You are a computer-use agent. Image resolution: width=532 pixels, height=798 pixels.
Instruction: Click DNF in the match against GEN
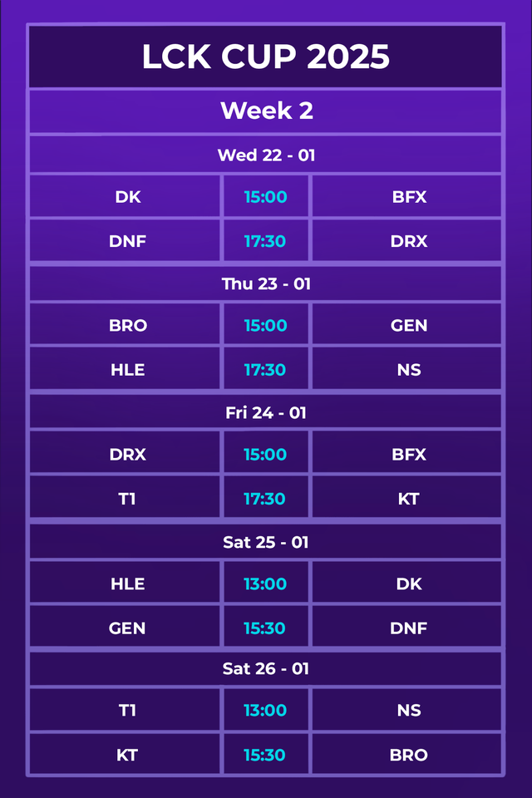click(409, 628)
